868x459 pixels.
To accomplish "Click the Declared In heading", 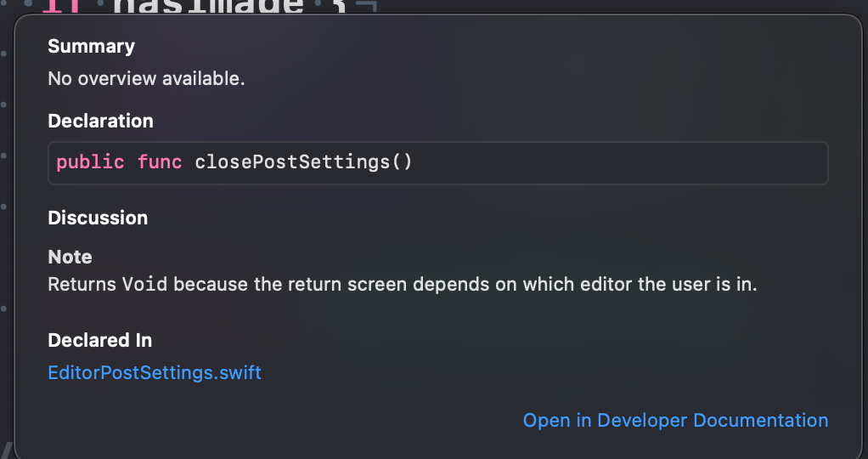I will click(99, 340).
